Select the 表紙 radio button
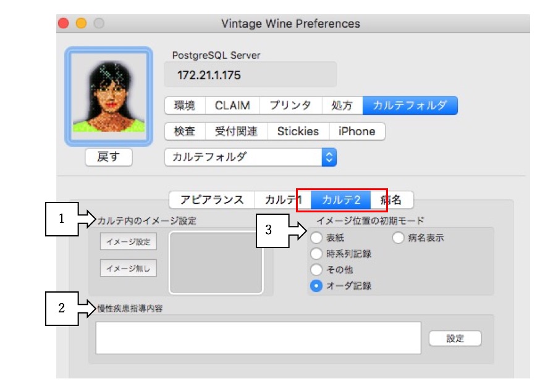This screenshot has height=392, width=540. tap(316, 238)
